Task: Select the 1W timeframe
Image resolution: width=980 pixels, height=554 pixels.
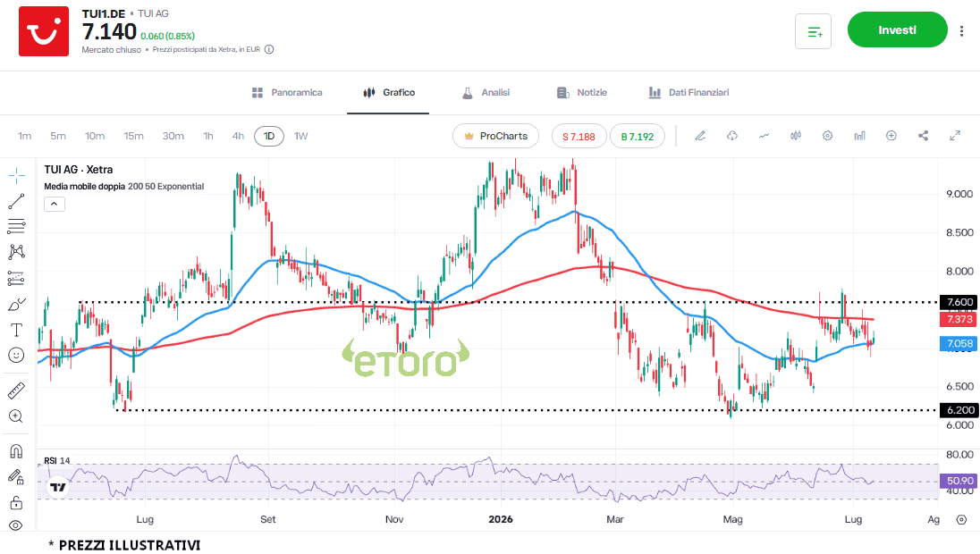Action: pos(301,136)
